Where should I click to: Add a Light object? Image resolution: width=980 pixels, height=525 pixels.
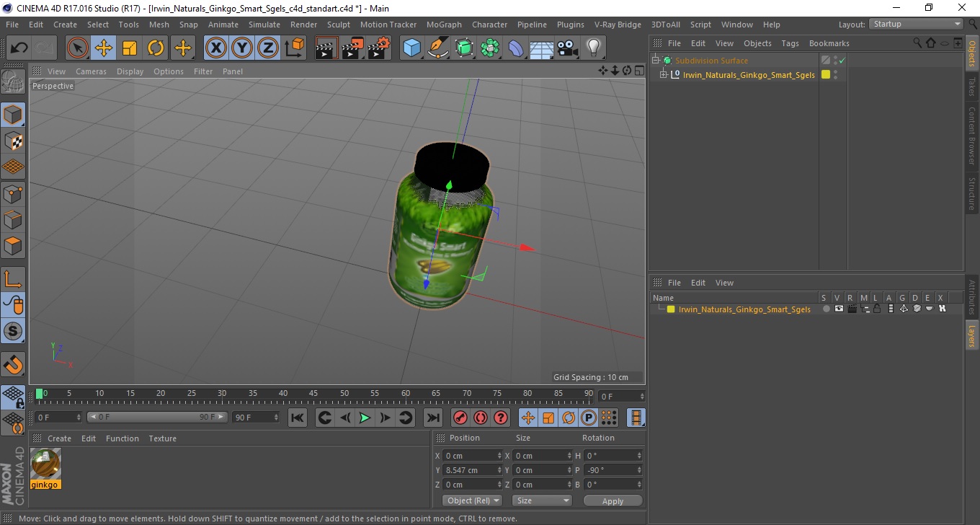pos(593,48)
